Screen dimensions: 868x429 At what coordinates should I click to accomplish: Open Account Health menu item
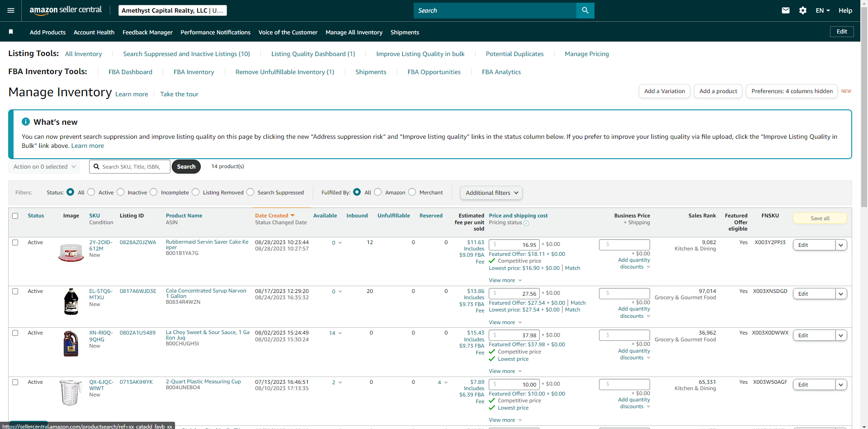click(x=94, y=33)
